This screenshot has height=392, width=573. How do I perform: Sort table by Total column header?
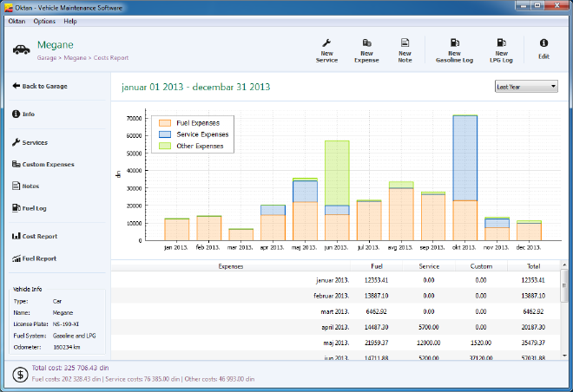click(x=532, y=268)
